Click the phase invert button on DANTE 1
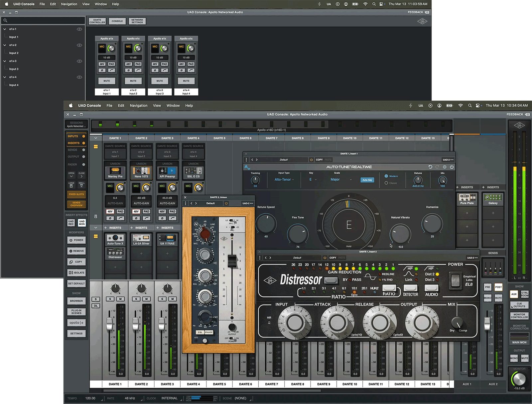The height and width of the screenshot is (404, 532). point(110,218)
